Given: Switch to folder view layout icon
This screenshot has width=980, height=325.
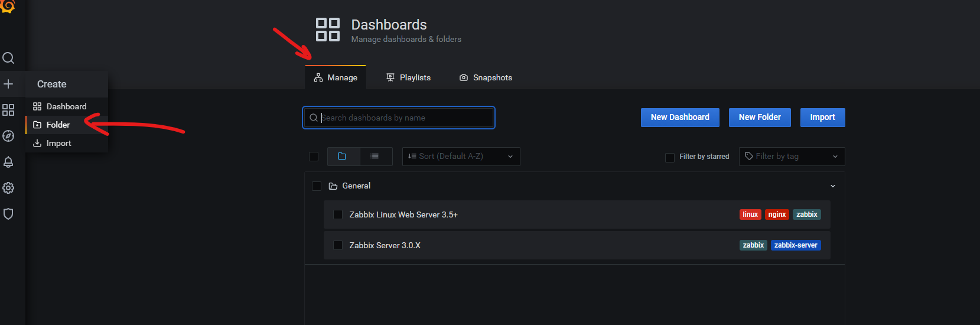Looking at the screenshot, I should 342,157.
